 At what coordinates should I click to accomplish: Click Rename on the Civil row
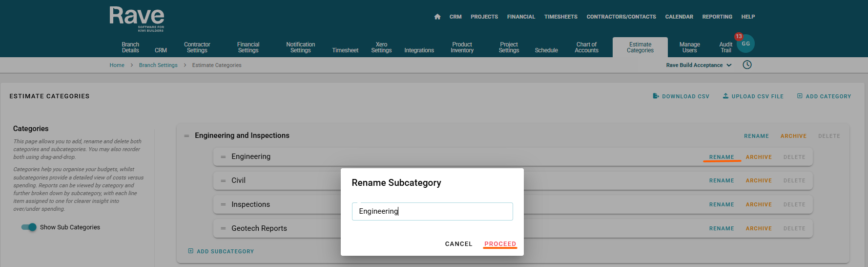[x=722, y=180]
